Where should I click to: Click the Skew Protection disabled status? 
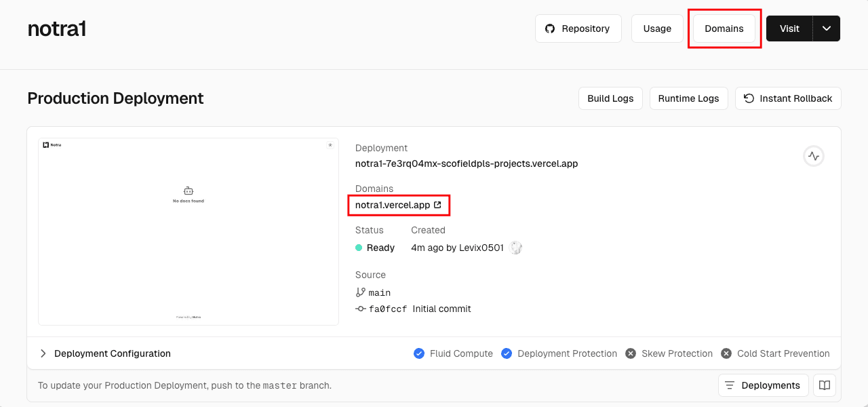click(631, 353)
